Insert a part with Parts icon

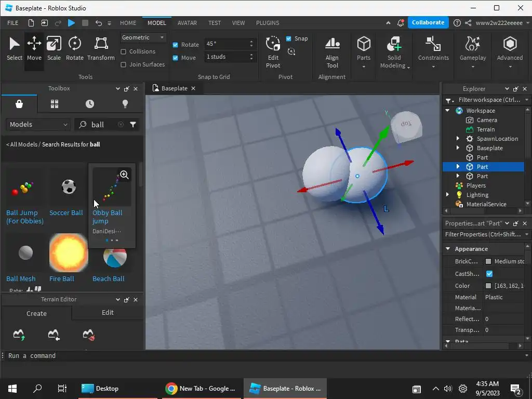(x=364, y=44)
